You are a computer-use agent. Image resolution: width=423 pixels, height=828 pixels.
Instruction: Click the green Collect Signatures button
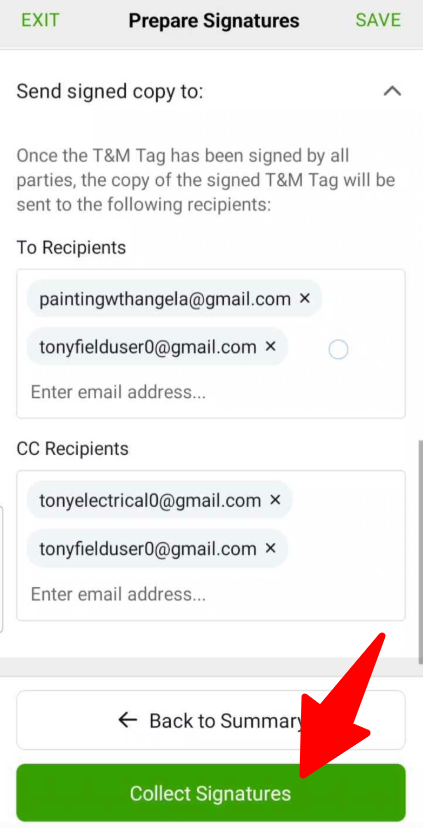211,793
